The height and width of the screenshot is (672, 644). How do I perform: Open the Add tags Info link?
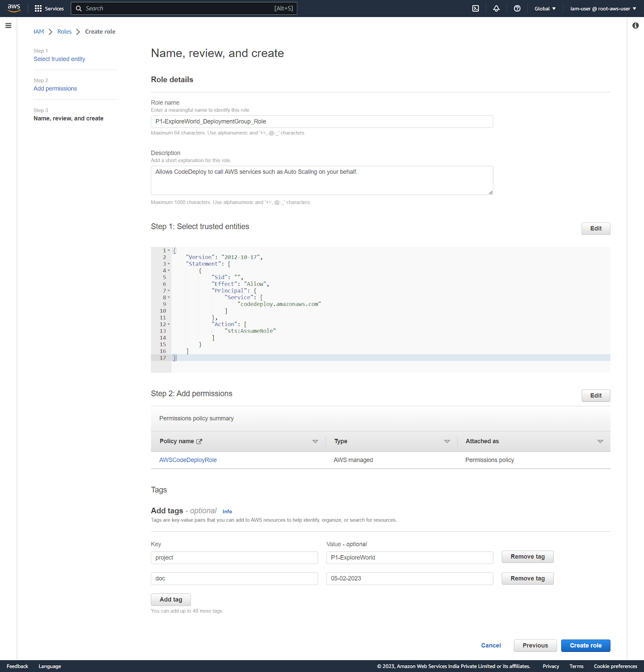227,512
